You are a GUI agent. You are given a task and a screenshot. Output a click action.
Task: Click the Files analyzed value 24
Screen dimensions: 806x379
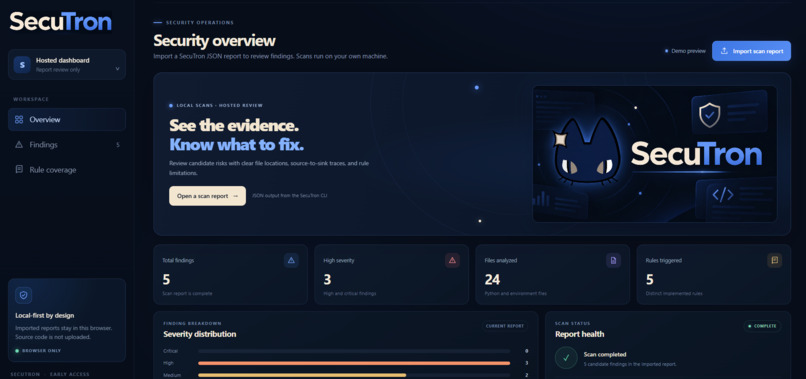pyautogui.click(x=492, y=280)
